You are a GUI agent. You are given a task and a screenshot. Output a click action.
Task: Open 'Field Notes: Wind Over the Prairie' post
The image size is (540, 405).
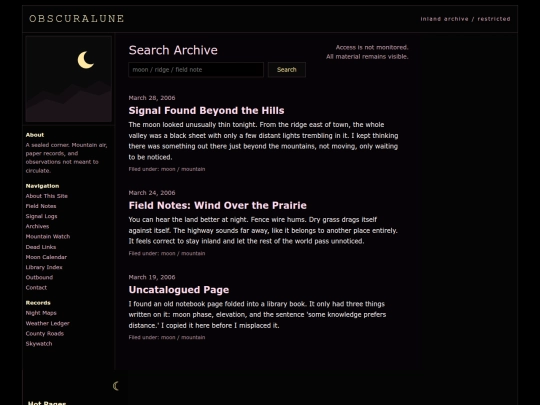coord(217,205)
